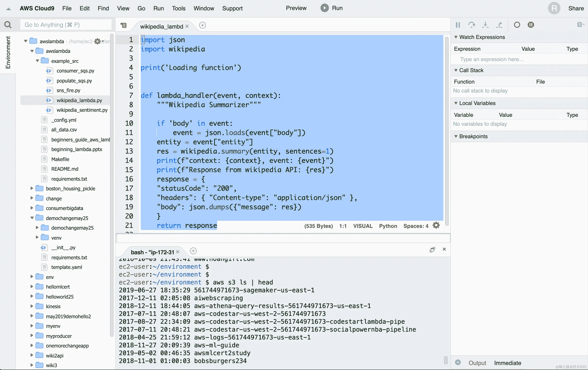
Task: Click the debugger pause/resume icon
Action: pos(458,25)
